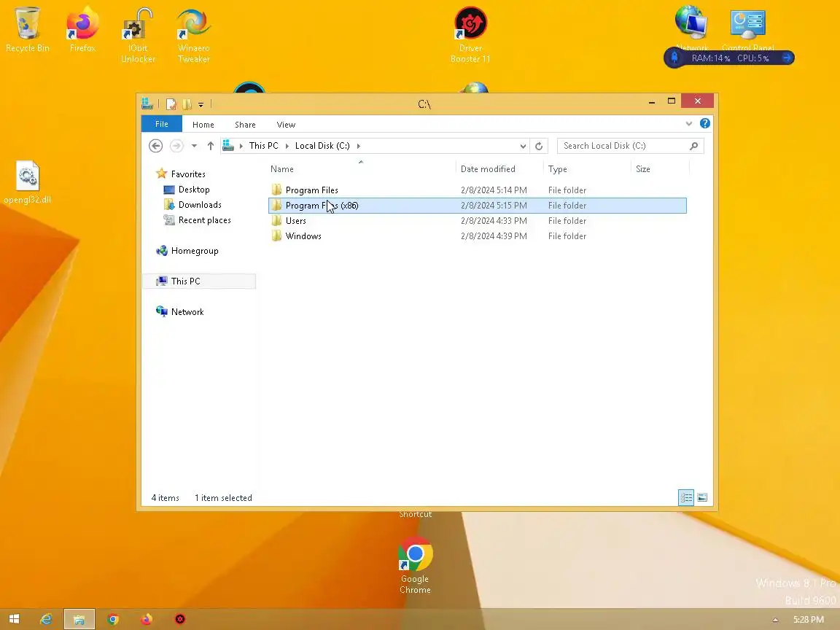840x630 pixels.
Task: Open Internet Explorer from taskbar
Action: [x=46, y=619]
